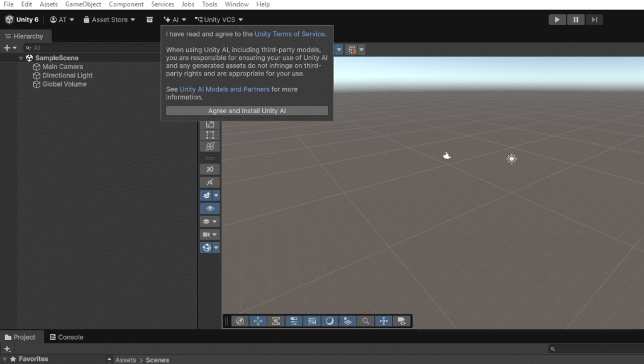Click the Hierarchy create plus button

tap(10, 48)
